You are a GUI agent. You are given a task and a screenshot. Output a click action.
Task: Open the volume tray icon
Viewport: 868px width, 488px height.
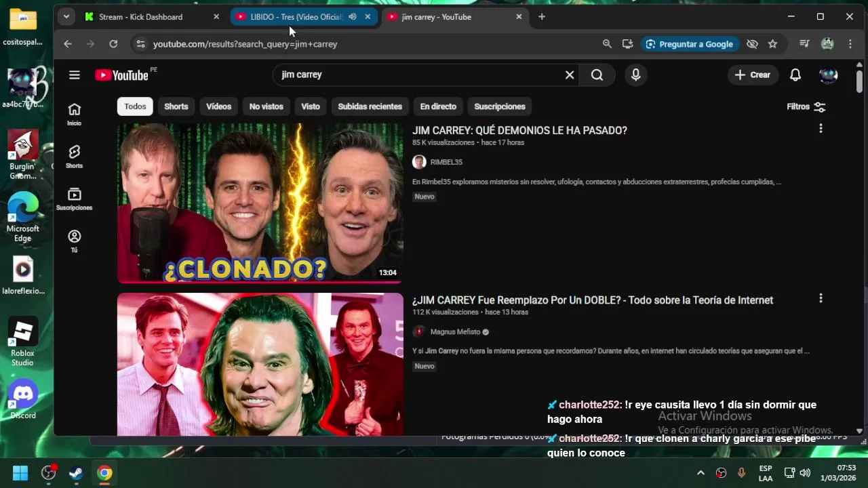(x=805, y=473)
